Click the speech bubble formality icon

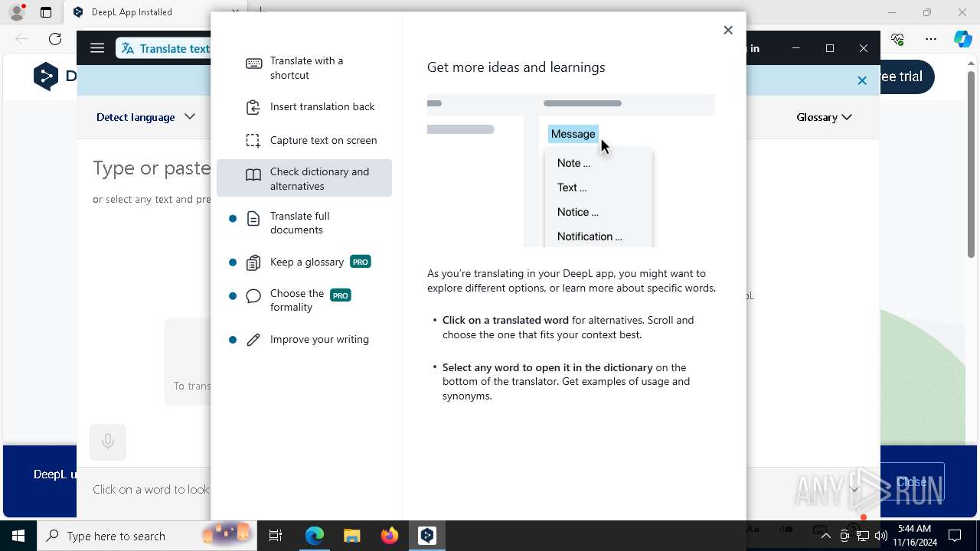coord(253,296)
